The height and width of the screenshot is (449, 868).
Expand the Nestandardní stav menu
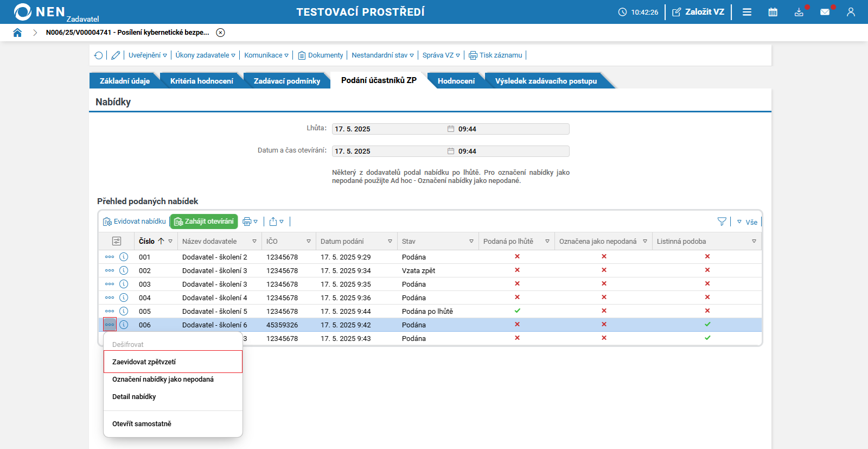click(x=383, y=55)
